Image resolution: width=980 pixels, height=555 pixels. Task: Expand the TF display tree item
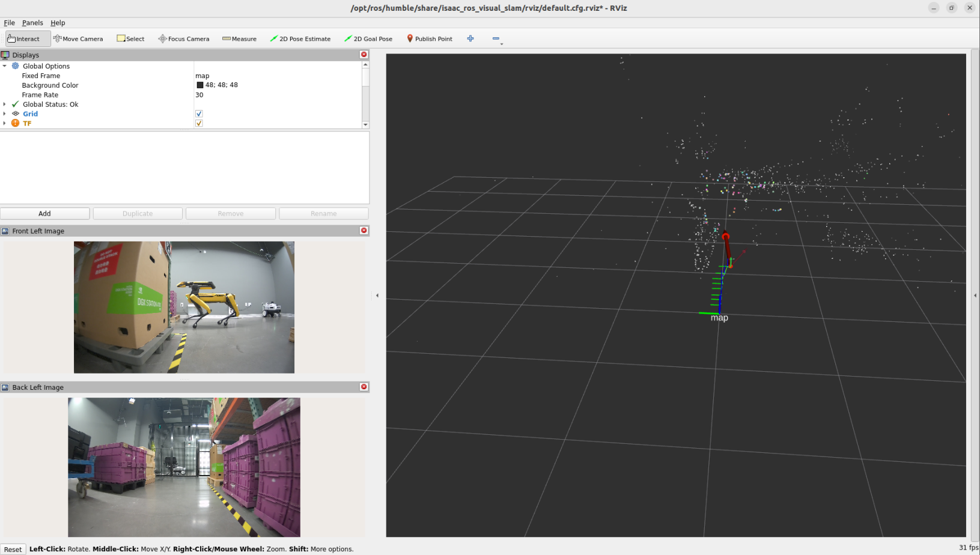[5, 123]
